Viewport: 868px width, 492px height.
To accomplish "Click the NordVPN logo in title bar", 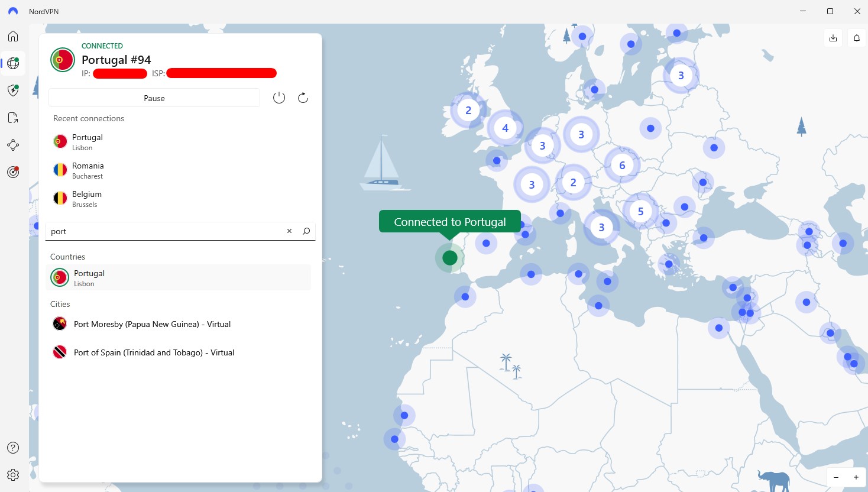I will click(x=13, y=11).
